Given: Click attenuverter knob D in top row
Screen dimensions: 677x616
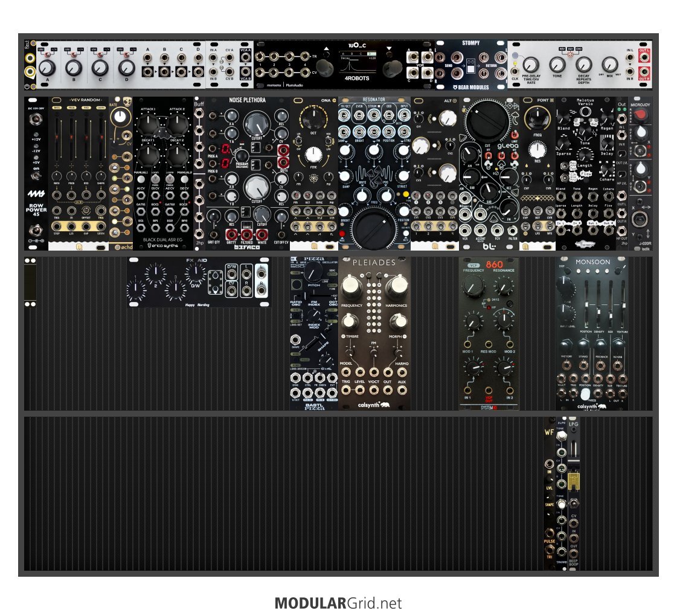Looking at the screenshot, I should click(x=126, y=68).
